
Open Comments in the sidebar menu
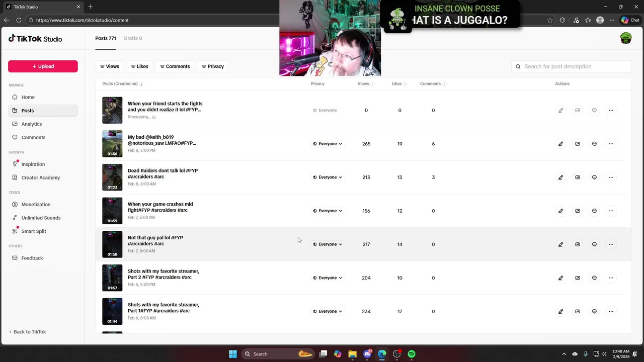[43, 137]
